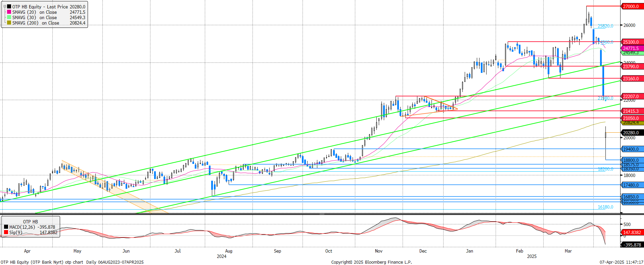Click the red 27000.0 price label

pyautogui.click(x=632, y=6)
